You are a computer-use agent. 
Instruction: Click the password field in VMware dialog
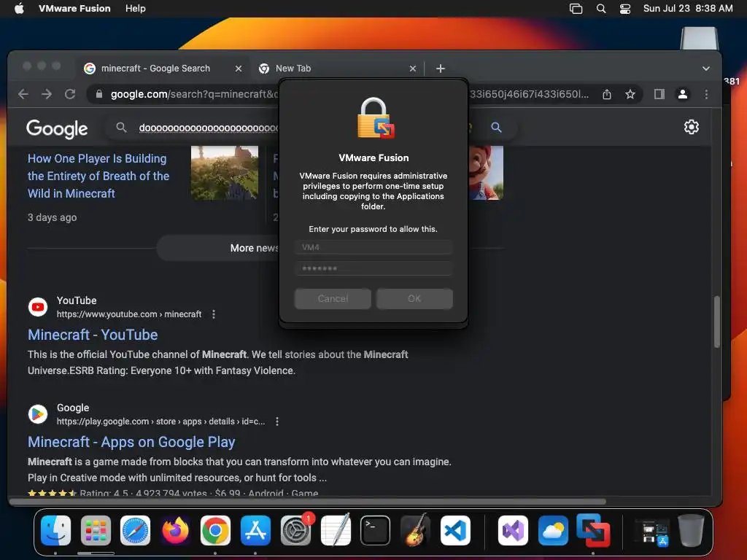click(373, 268)
